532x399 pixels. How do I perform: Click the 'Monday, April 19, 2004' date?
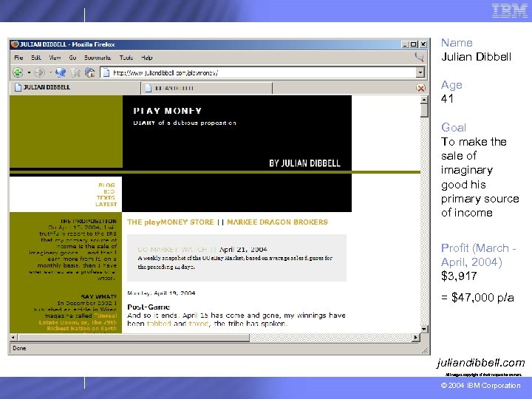[161, 293]
